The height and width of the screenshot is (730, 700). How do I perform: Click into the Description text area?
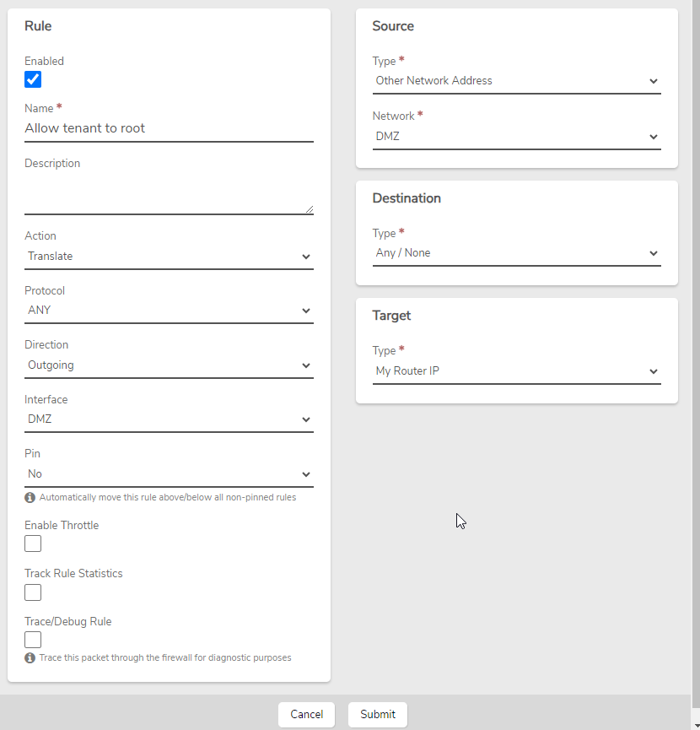(169, 193)
